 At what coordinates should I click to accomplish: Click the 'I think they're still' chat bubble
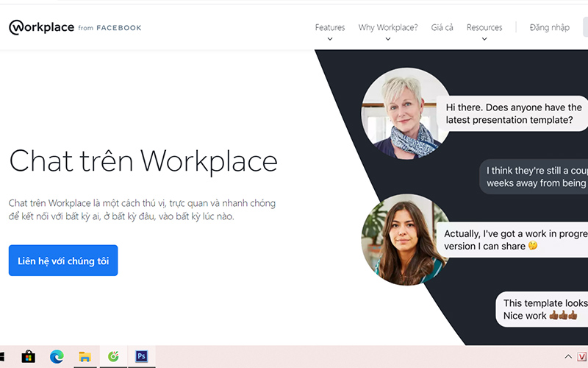(534, 177)
